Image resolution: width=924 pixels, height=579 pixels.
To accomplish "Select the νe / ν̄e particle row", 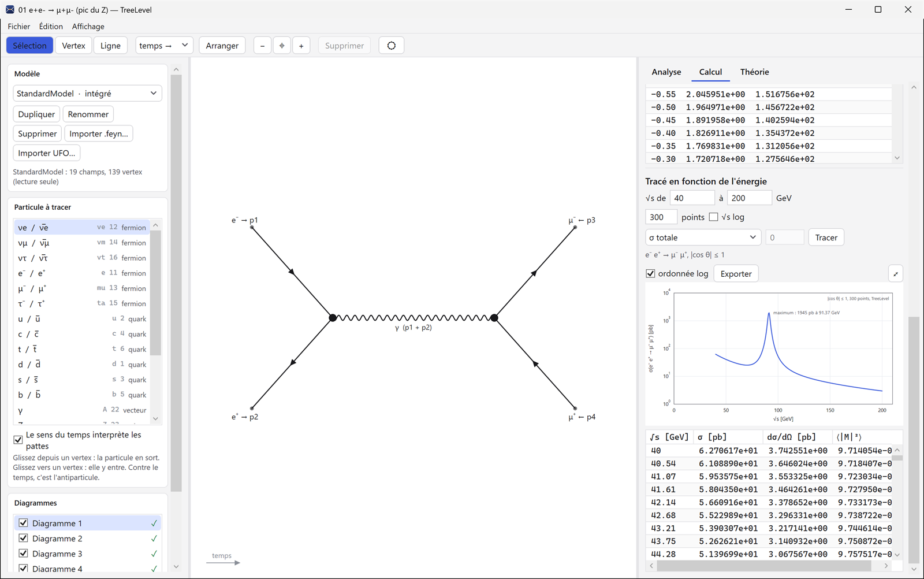I will click(x=82, y=227).
